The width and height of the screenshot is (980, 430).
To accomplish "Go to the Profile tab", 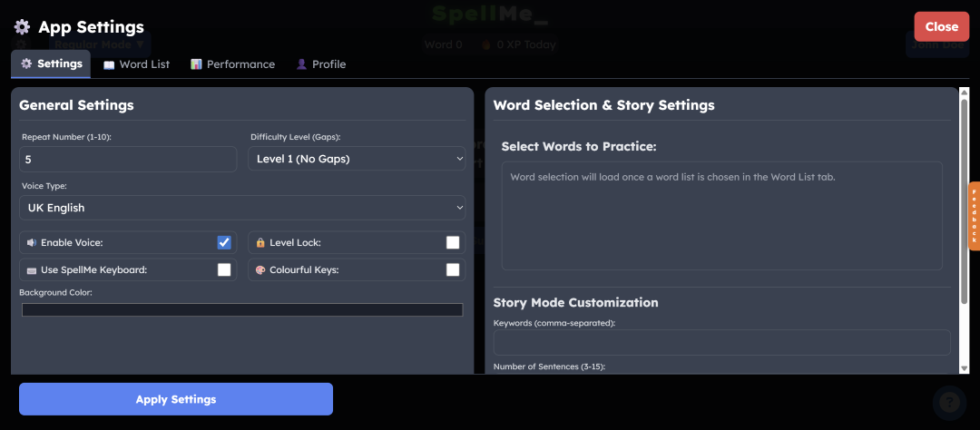I will 320,64.
